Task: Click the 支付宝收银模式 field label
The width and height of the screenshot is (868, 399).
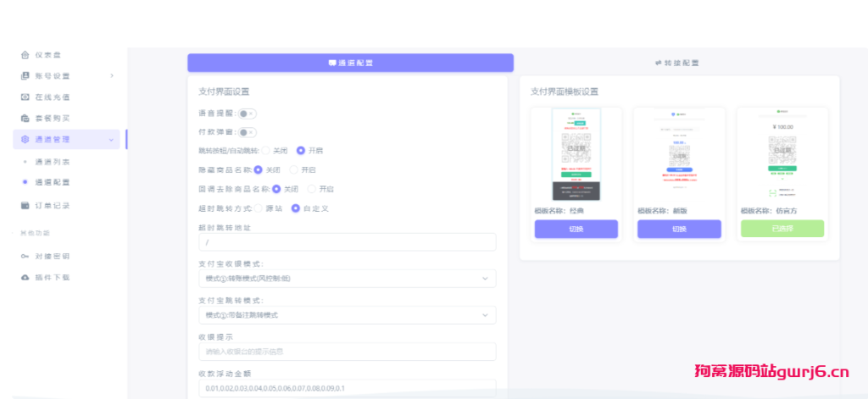Action: 231,264
